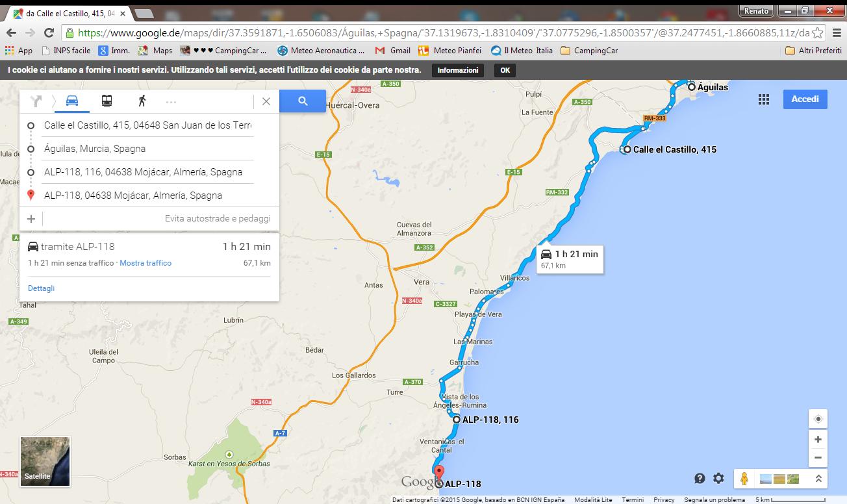Screen dimensions: 847x504
Task: Click the my-location target button
Action: [818, 419]
